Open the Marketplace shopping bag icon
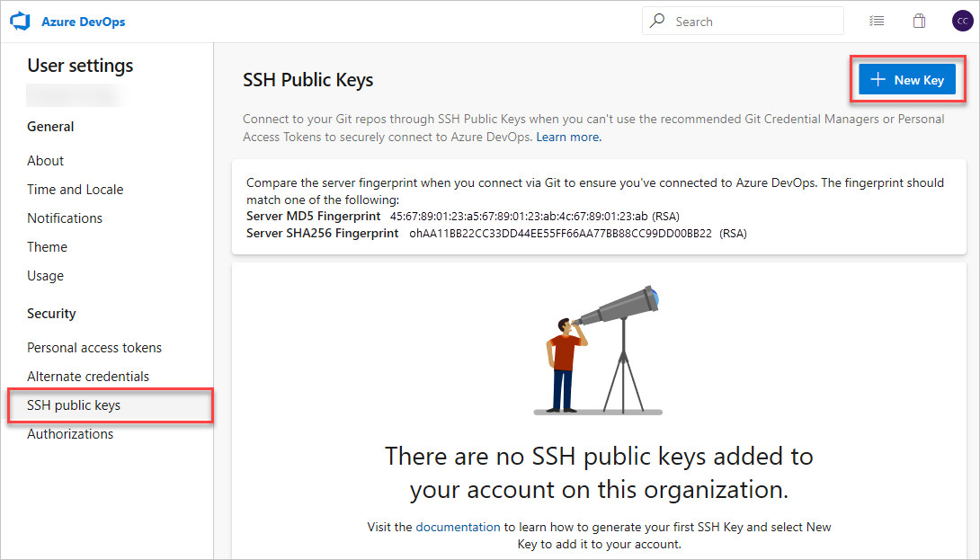Viewport: 980px width, 560px height. (919, 20)
